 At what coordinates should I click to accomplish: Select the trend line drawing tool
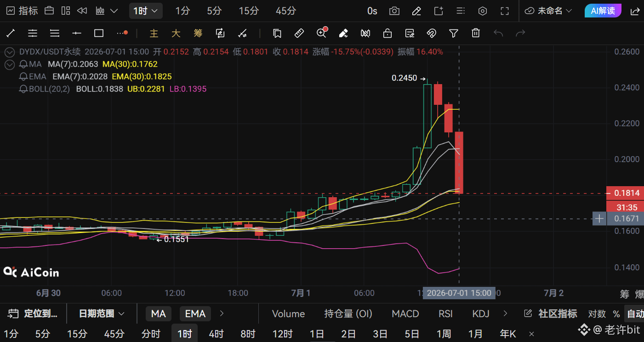tap(10, 33)
